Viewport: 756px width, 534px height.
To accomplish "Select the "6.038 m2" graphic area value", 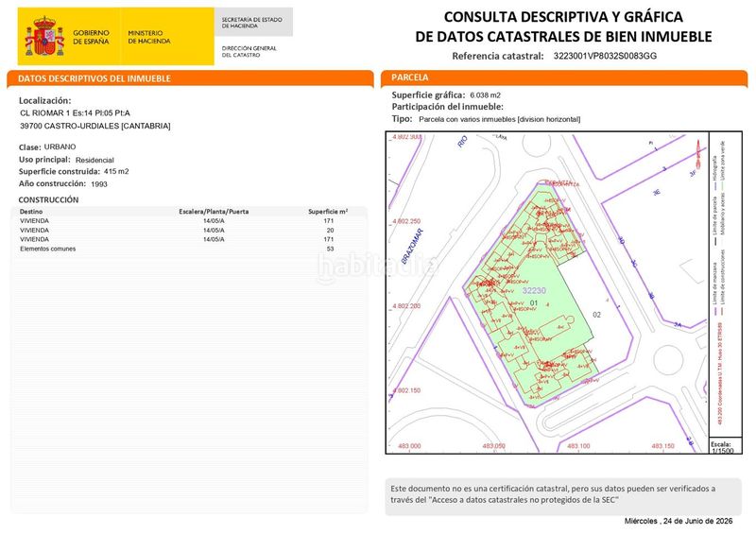I will tap(485, 95).
